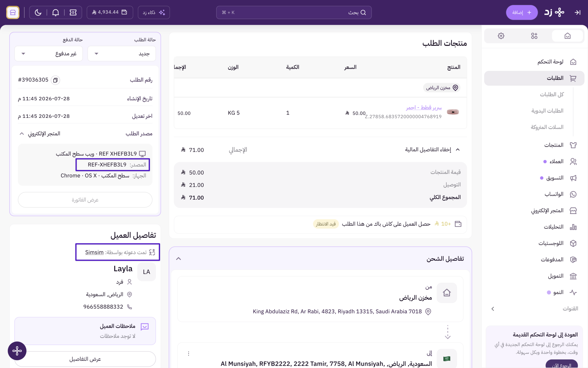The height and width of the screenshot is (368, 588).
Task: Open حالة الطلب dropdown showing جديد
Action: [122, 54]
